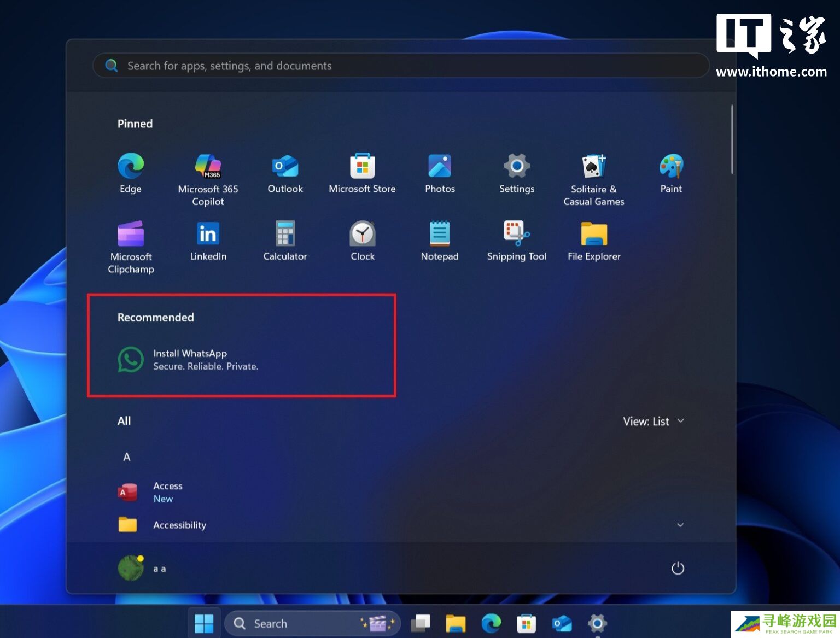840x638 pixels.
Task: Open Task View on the taskbar
Action: [421, 623]
